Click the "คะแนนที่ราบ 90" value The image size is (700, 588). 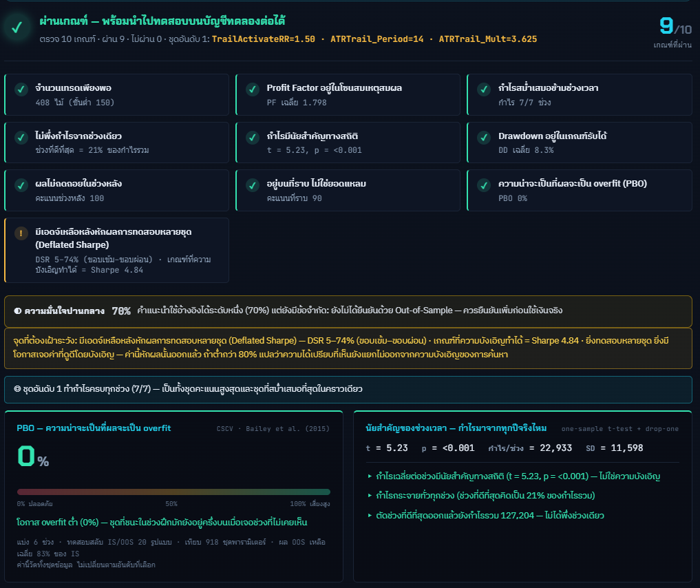coord(294,198)
